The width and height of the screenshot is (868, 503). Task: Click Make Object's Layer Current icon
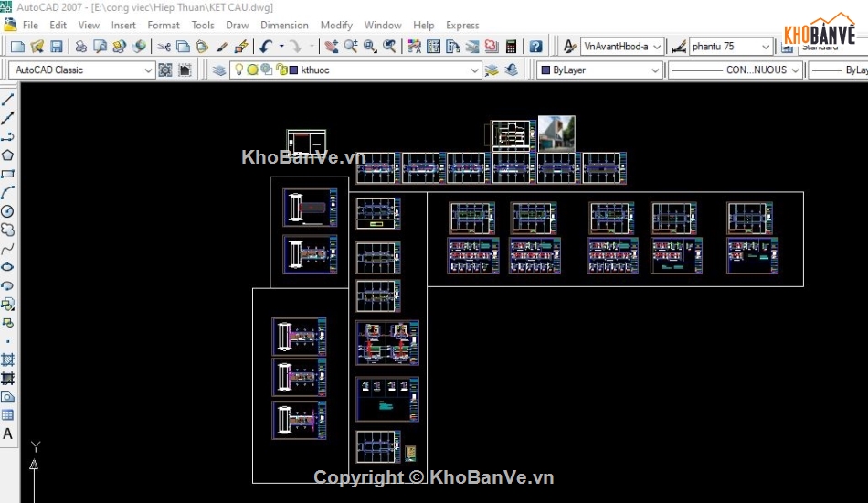click(492, 70)
